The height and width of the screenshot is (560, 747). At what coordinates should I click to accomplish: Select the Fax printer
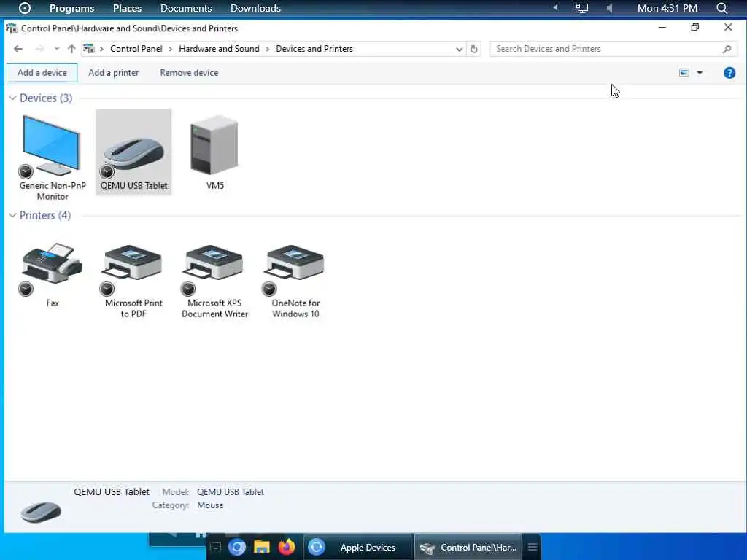coord(53,275)
